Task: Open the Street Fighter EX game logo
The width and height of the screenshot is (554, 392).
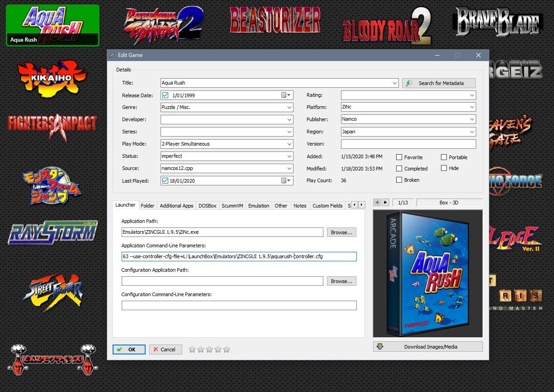Action: [53, 293]
